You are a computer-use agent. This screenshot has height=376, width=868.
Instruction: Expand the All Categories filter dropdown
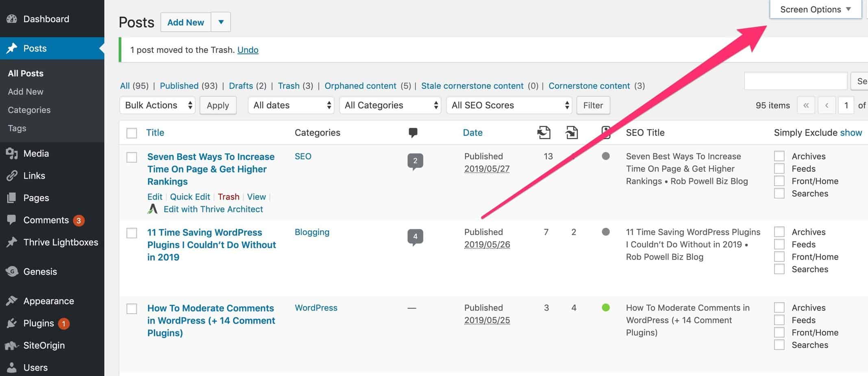coord(390,105)
